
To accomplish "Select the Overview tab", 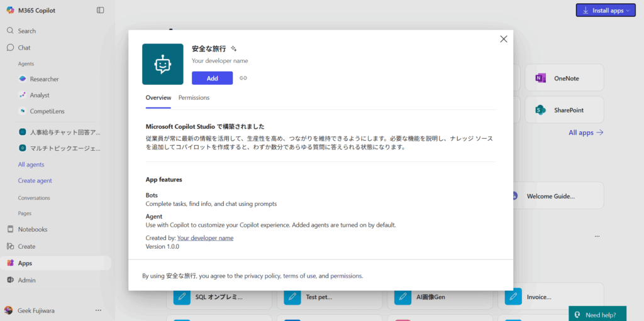I will click(x=158, y=98).
